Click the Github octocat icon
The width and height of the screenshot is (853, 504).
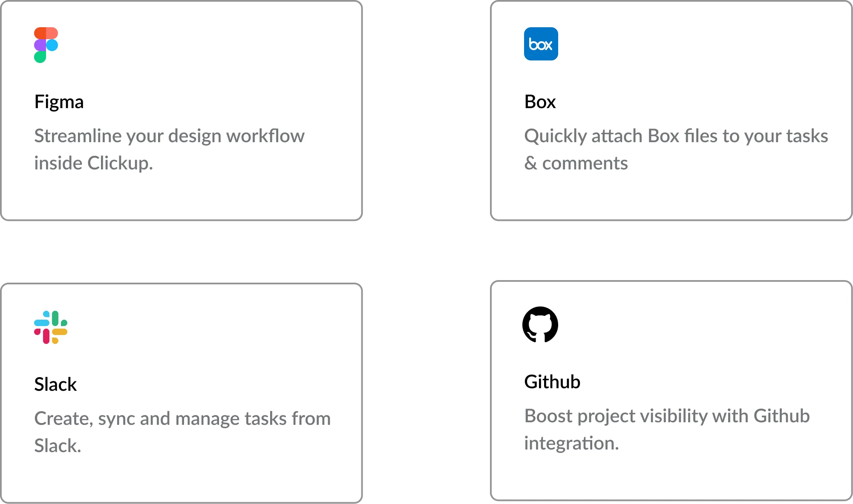pos(541,324)
